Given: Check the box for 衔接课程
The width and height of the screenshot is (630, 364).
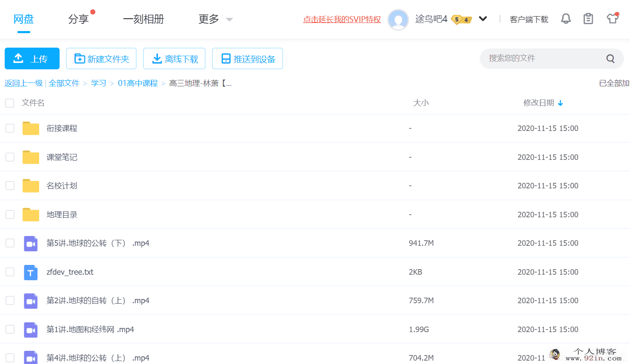Looking at the screenshot, I should (10, 128).
